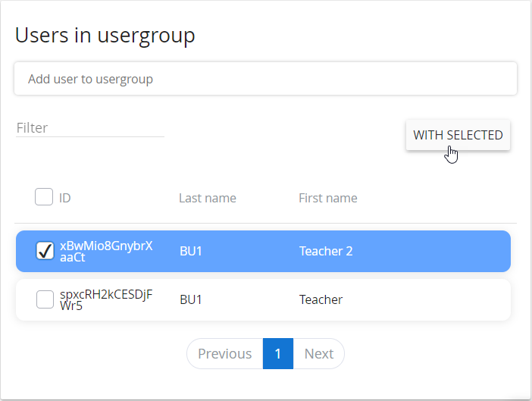The height and width of the screenshot is (401, 532).
Task: Click BU1 in the Teacher 2 row
Action: (191, 251)
